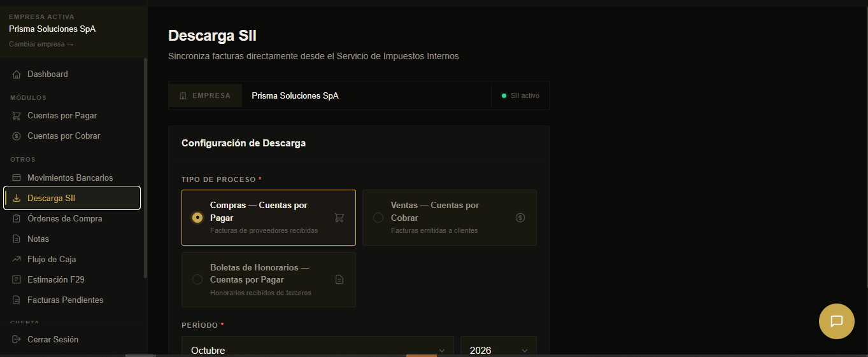868x357 pixels.
Task: Open Estimación F29 menu entry
Action: click(x=72, y=279)
